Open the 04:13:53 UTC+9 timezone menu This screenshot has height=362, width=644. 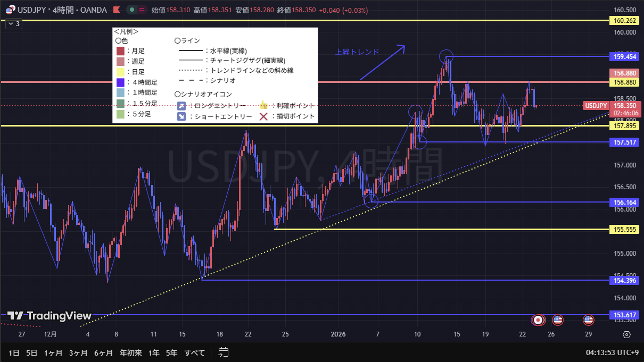pos(611,352)
